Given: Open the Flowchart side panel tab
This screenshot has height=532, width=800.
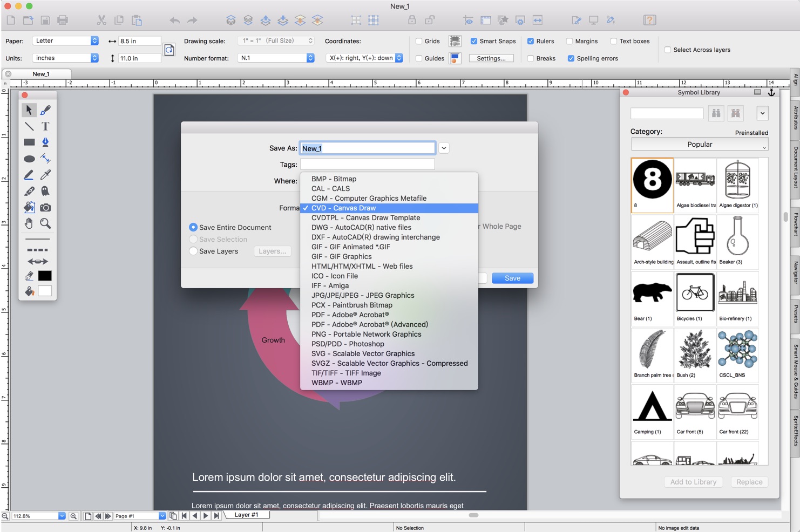Looking at the screenshot, I should 796,224.
